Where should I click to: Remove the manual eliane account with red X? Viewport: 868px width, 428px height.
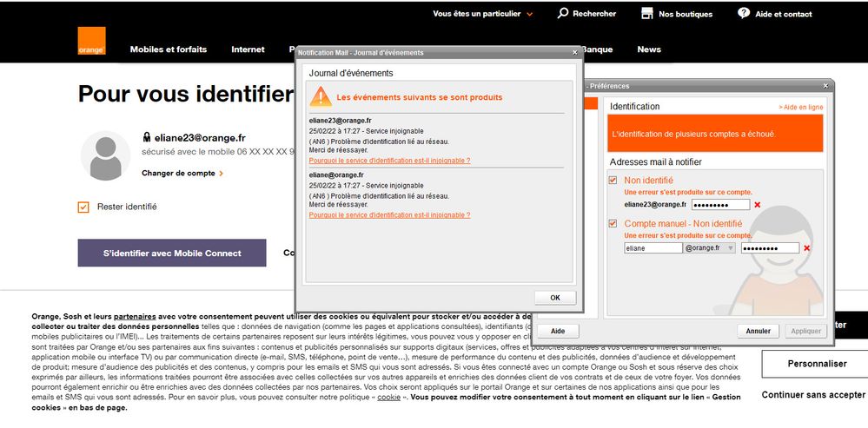[806, 248]
